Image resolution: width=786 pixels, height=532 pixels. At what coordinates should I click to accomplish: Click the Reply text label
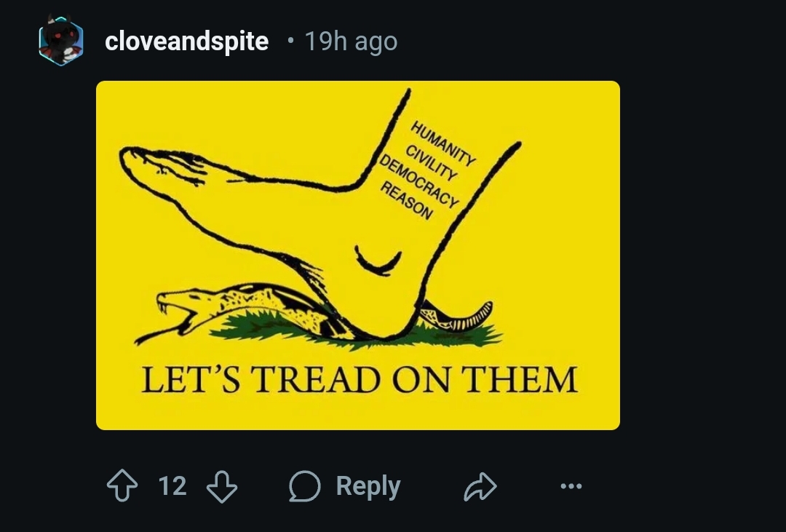coord(368,486)
